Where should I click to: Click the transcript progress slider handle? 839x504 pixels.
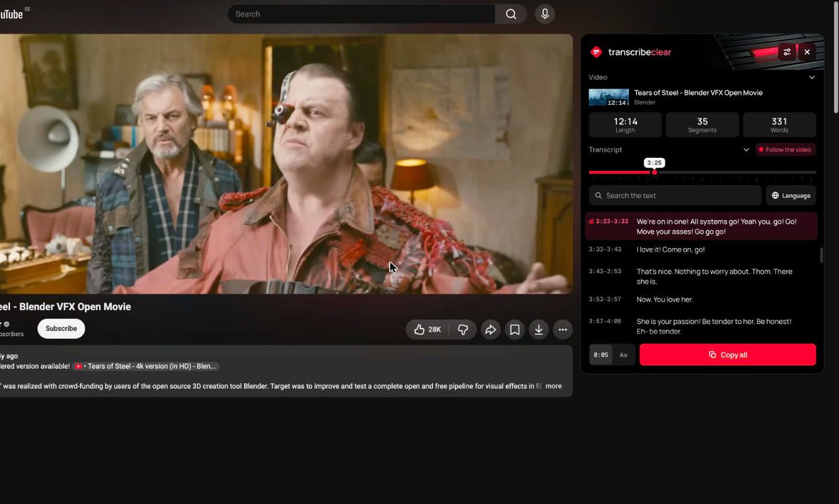click(x=654, y=172)
